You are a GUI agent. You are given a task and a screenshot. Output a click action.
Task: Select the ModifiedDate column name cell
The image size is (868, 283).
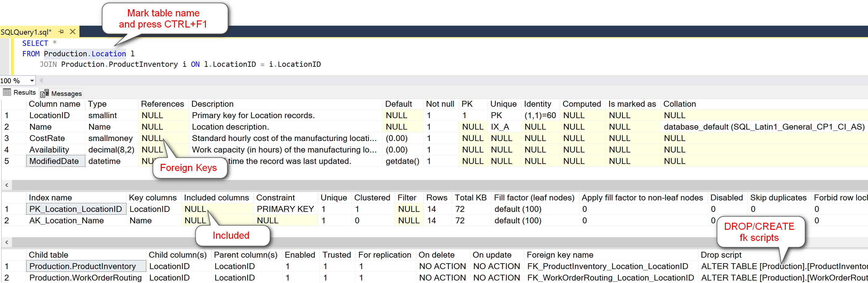(x=55, y=161)
